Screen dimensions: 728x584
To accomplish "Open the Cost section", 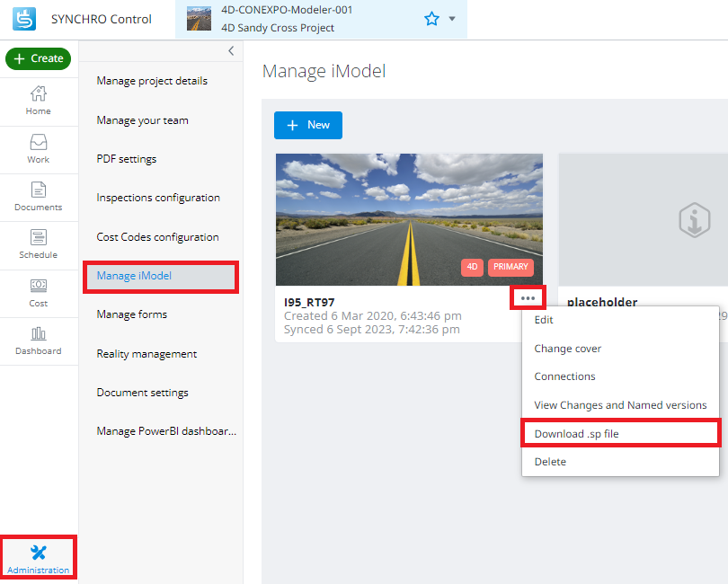I will pos(39,293).
